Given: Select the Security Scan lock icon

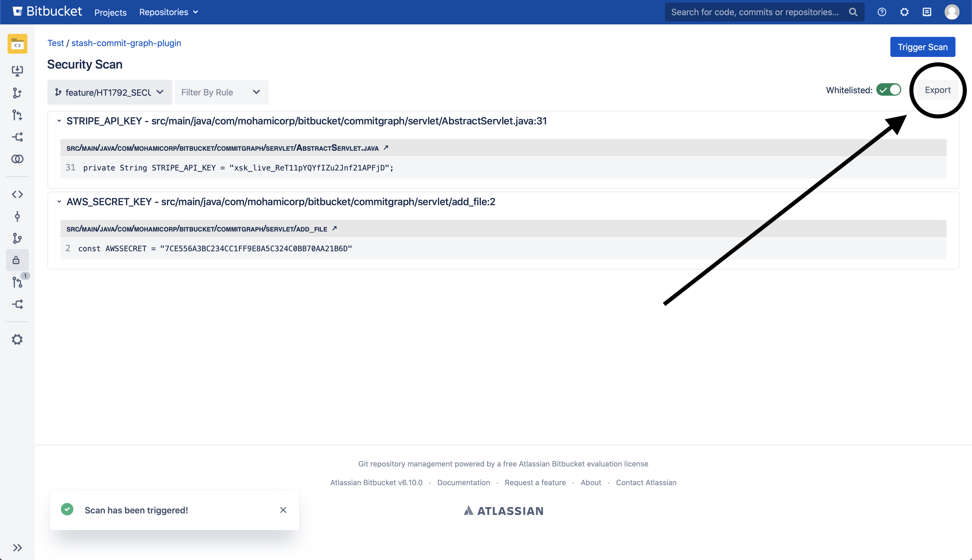Looking at the screenshot, I should click(16, 260).
